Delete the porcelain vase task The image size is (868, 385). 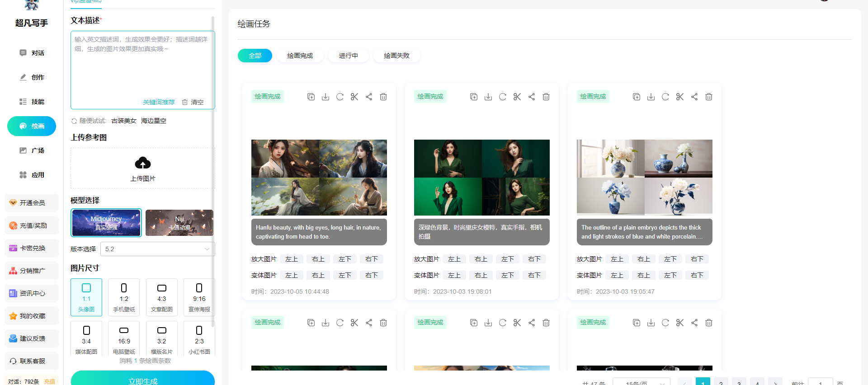tap(709, 97)
